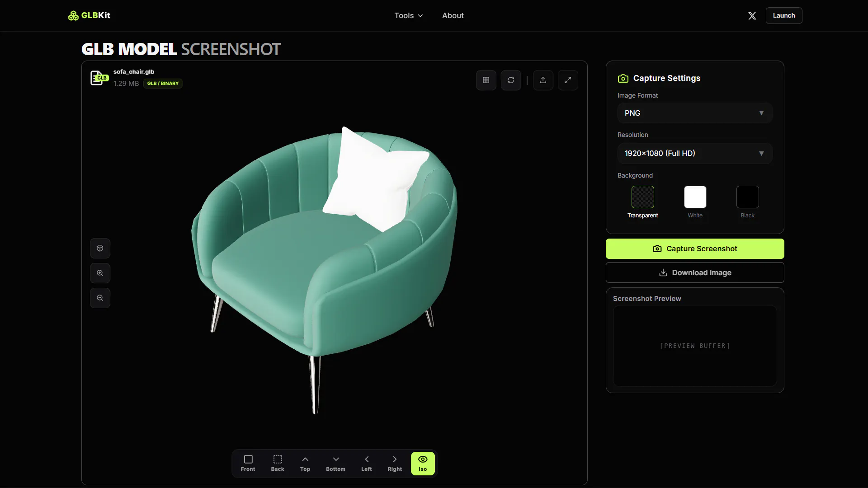Switch to Top view
The height and width of the screenshot is (488, 868).
[305, 464]
